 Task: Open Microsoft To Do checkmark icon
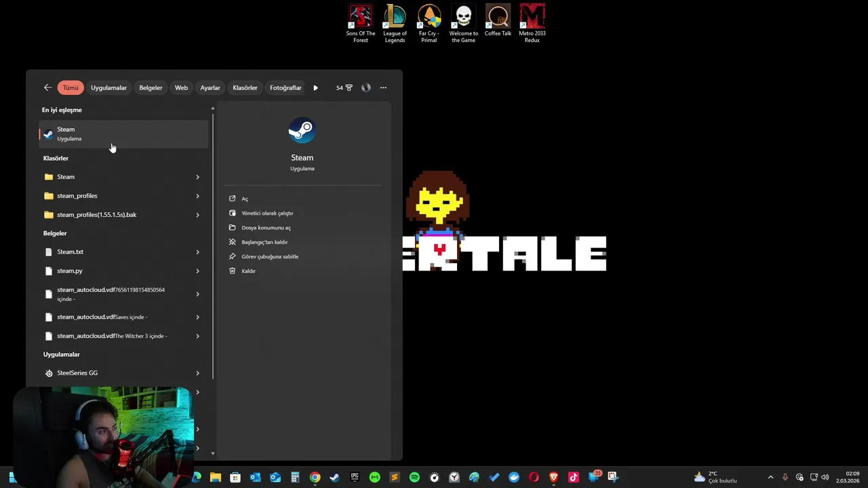point(494,477)
